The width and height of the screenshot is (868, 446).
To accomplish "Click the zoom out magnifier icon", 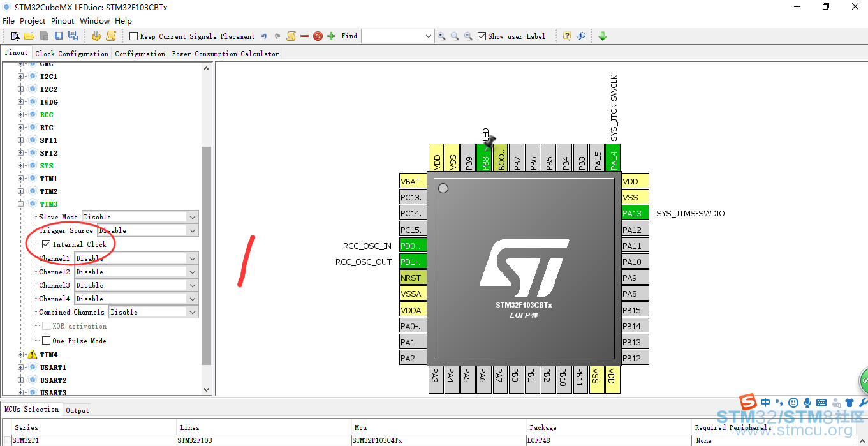I will (x=468, y=36).
